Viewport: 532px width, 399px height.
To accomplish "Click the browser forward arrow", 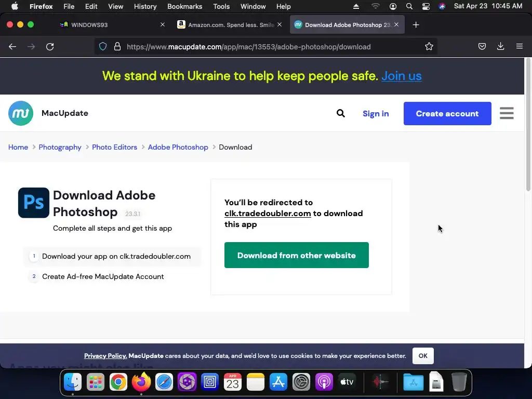I will pos(31,47).
